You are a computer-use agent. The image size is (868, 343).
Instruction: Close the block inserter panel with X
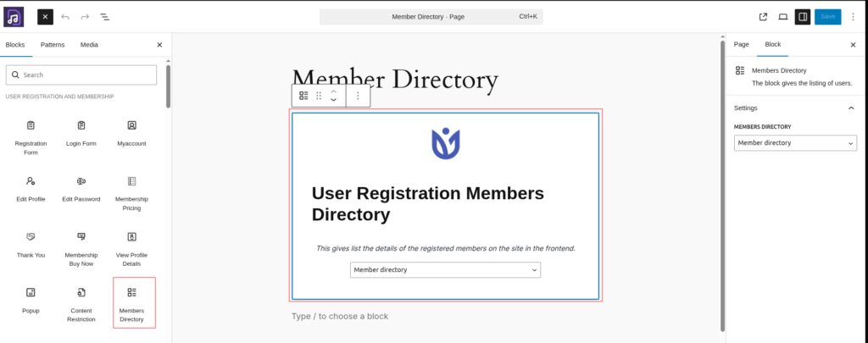click(159, 45)
